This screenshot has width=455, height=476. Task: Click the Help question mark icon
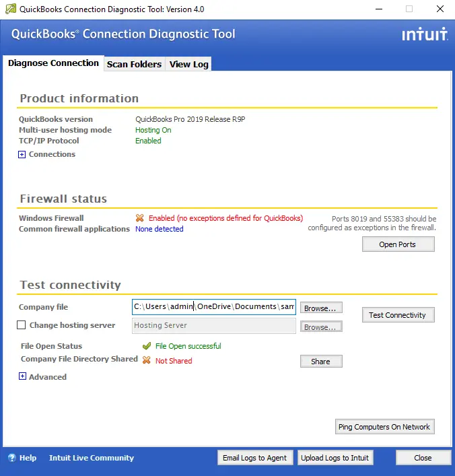pos(12,458)
